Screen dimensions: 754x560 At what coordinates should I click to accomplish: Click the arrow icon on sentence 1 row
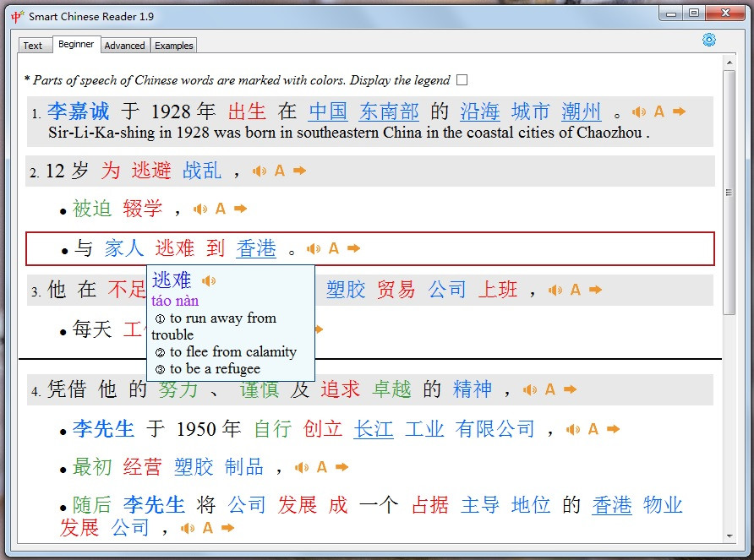pyautogui.click(x=679, y=111)
